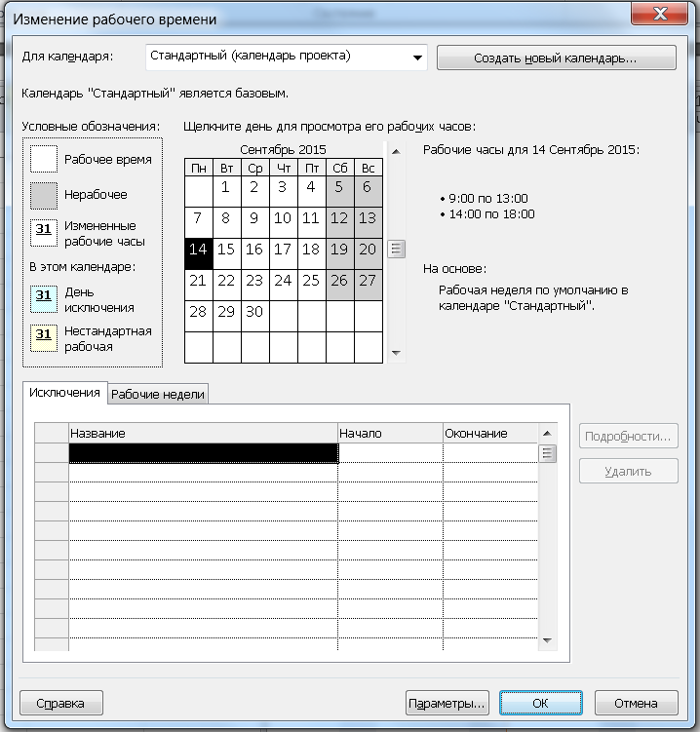The height and width of the screenshot is (732, 700).
Task: Switch to 'Рабочие недели' tab
Action: tap(158, 395)
